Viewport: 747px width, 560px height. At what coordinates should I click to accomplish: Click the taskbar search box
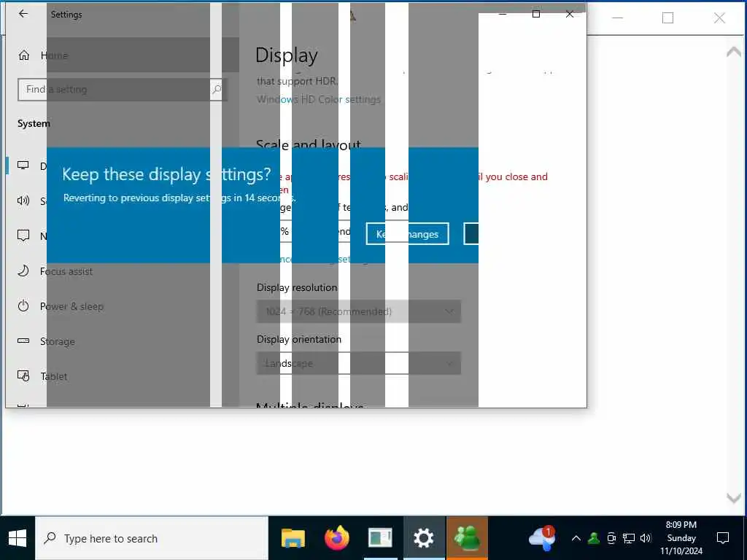(x=152, y=539)
